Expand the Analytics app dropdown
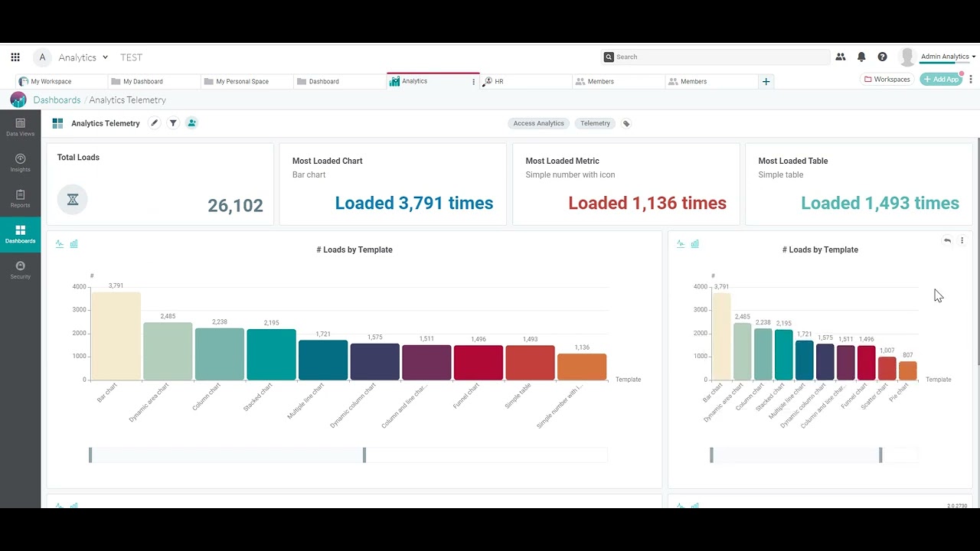The image size is (980, 551). point(105,57)
